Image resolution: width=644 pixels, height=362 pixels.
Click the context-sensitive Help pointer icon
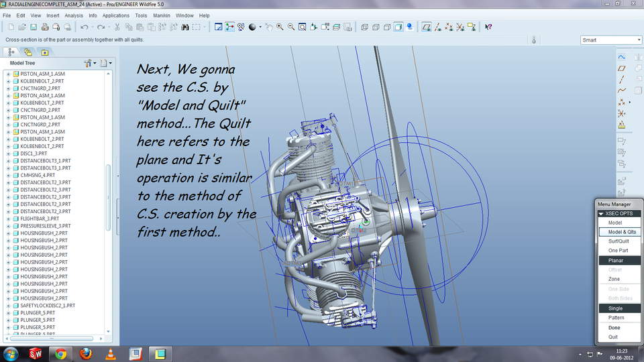[489, 27]
